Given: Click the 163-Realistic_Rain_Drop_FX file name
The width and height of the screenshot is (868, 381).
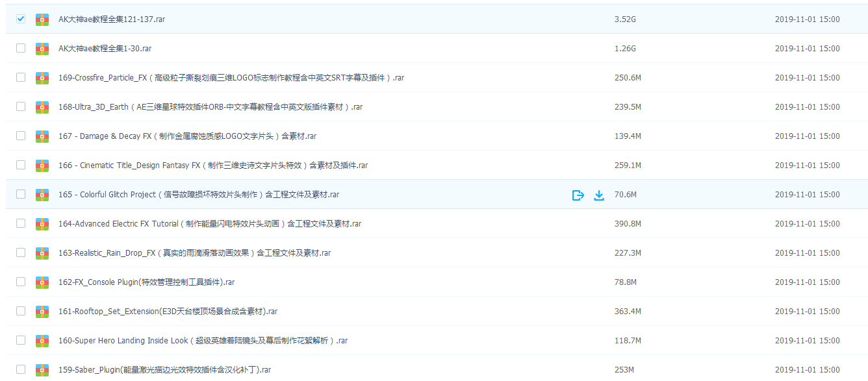Looking at the screenshot, I should pos(195,253).
